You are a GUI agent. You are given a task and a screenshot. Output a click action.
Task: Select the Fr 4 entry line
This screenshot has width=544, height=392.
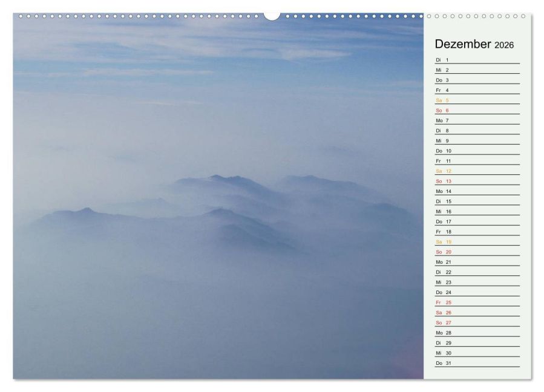tap(476, 90)
